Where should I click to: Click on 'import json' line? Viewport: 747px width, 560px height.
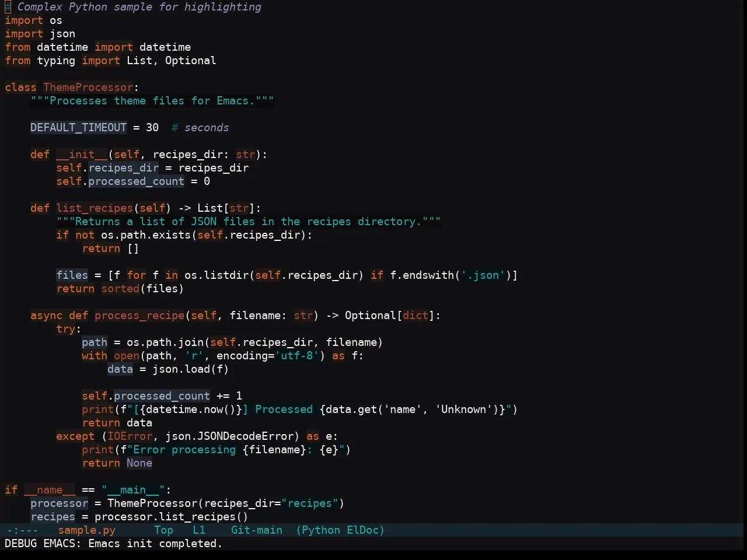click(40, 34)
